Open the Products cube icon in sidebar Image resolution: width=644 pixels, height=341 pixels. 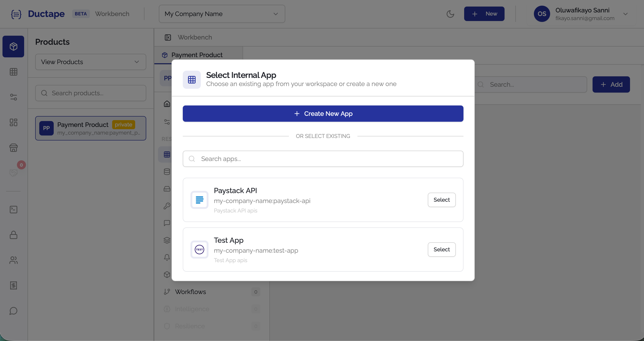(13, 47)
